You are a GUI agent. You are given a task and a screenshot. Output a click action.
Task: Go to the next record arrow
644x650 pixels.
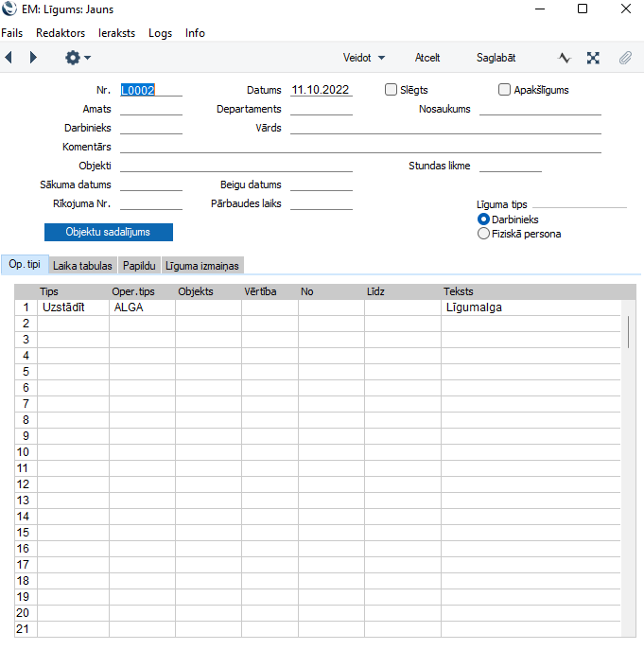33,58
